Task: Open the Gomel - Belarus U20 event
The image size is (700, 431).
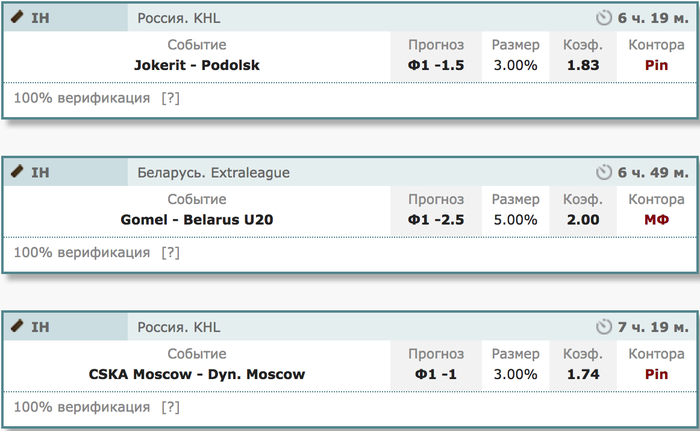Action: pyautogui.click(x=197, y=220)
